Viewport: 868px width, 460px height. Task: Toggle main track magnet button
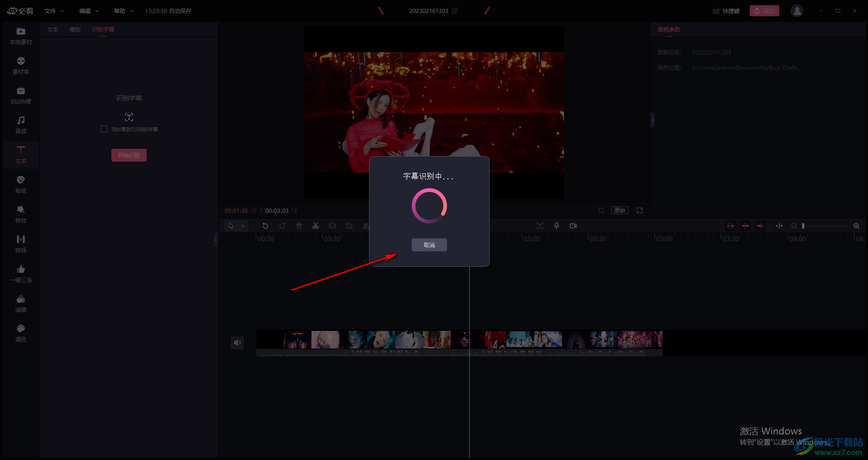coord(731,226)
